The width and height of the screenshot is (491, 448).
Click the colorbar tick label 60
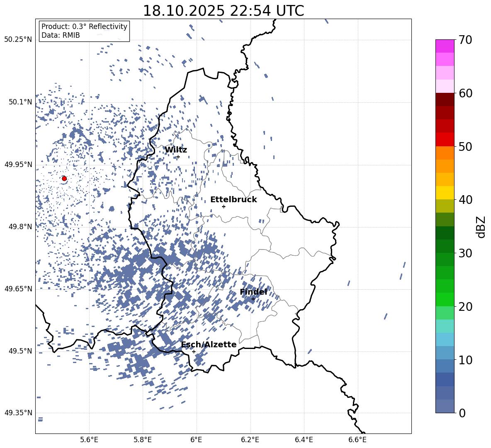click(x=465, y=93)
